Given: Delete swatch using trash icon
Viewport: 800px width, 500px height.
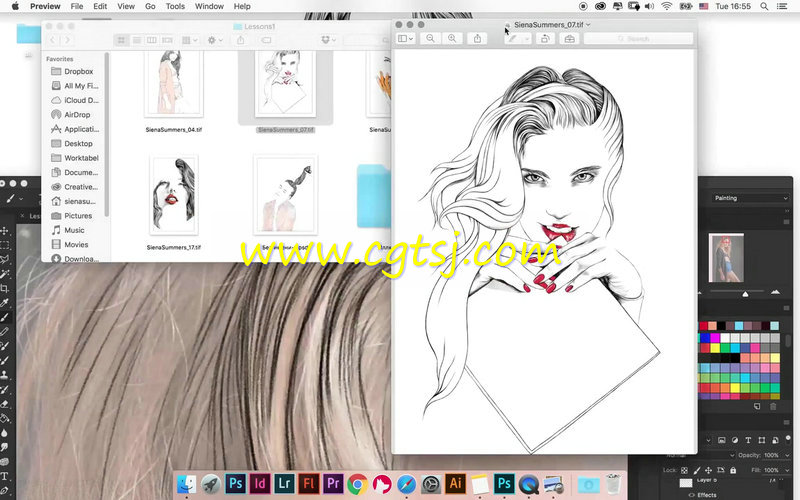Looking at the screenshot, I should 773,406.
